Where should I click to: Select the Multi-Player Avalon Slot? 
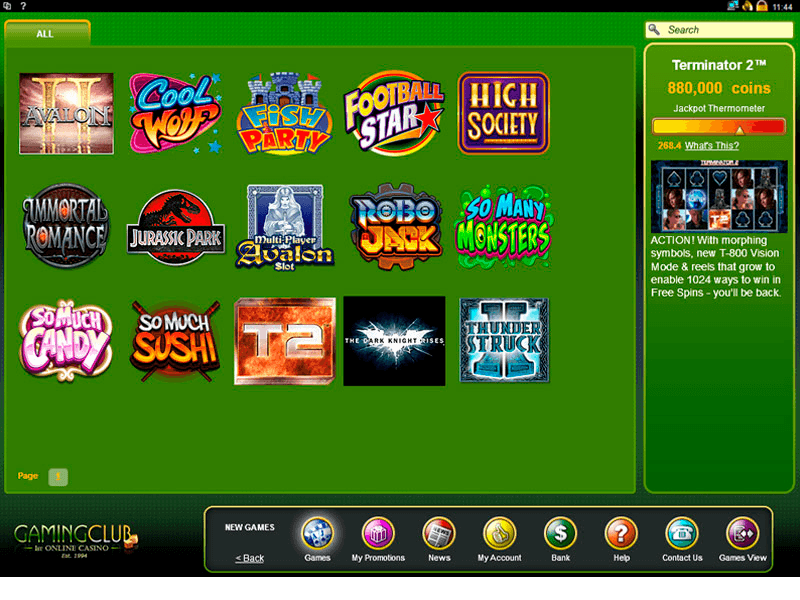285,228
